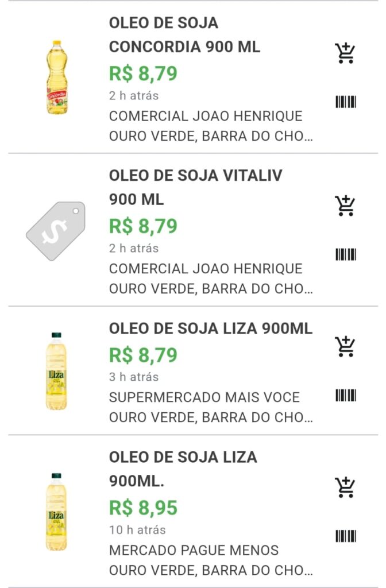Open OLEO DE SOJA LIZA 900ML listing
The height and width of the screenshot is (588, 386).
pyautogui.click(x=210, y=328)
